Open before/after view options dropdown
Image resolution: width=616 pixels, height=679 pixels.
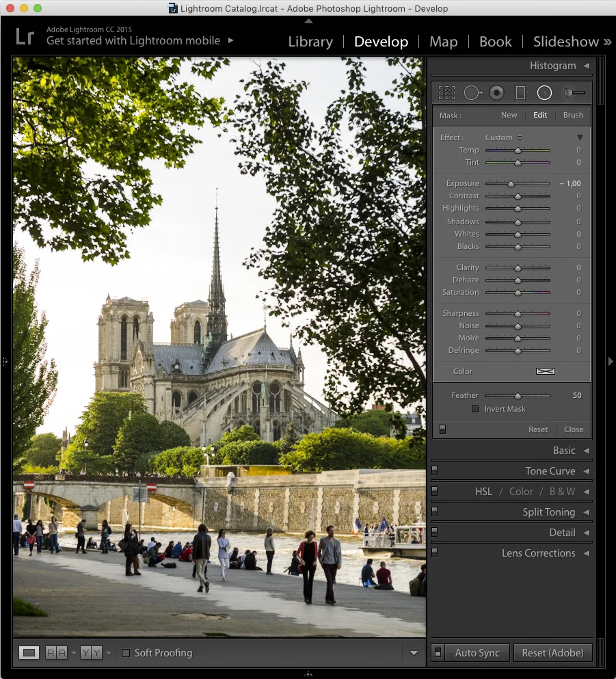coord(74,652)
